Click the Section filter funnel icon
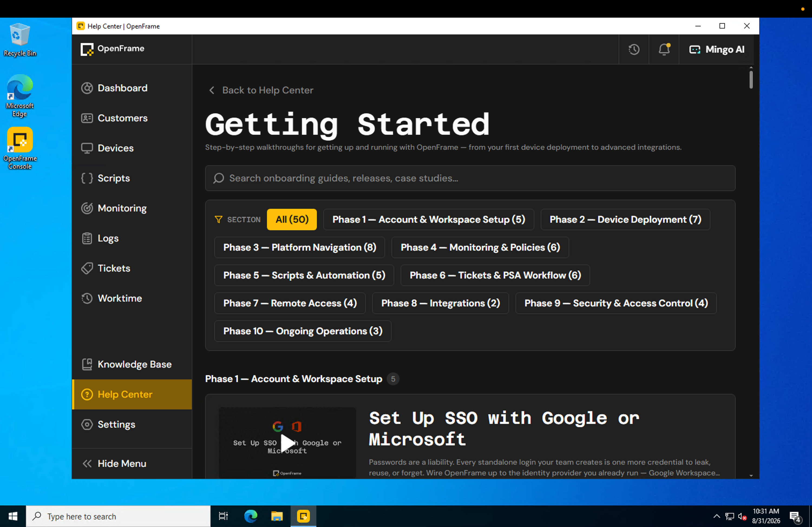 pos(219,219)
